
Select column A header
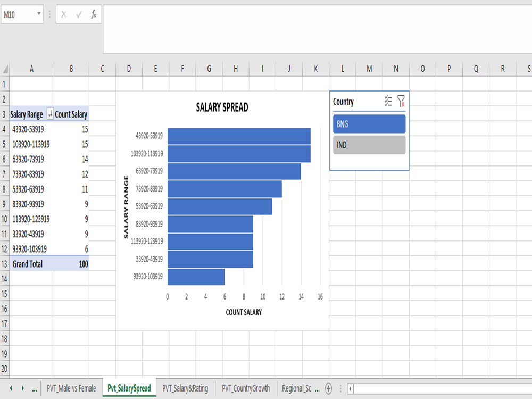31,69
